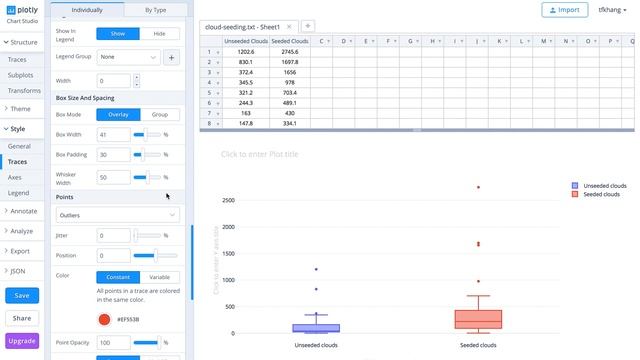Select Variable point color mode

160,277
